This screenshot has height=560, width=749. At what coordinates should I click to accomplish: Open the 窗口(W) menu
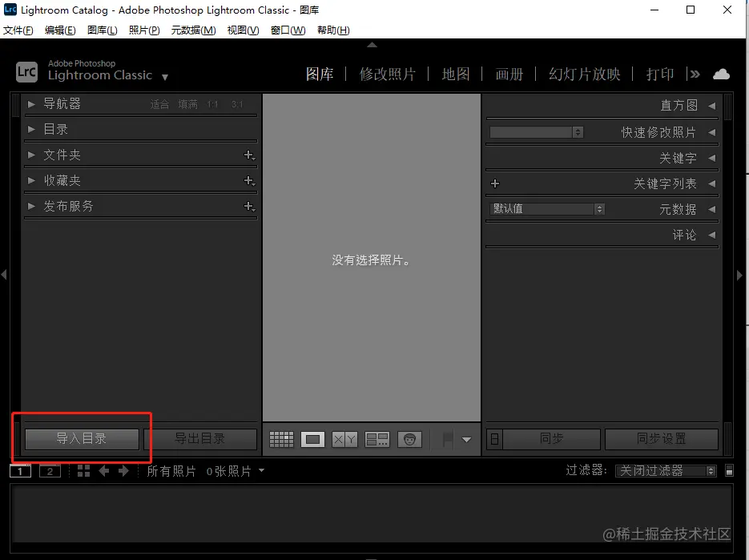[288, 30]
